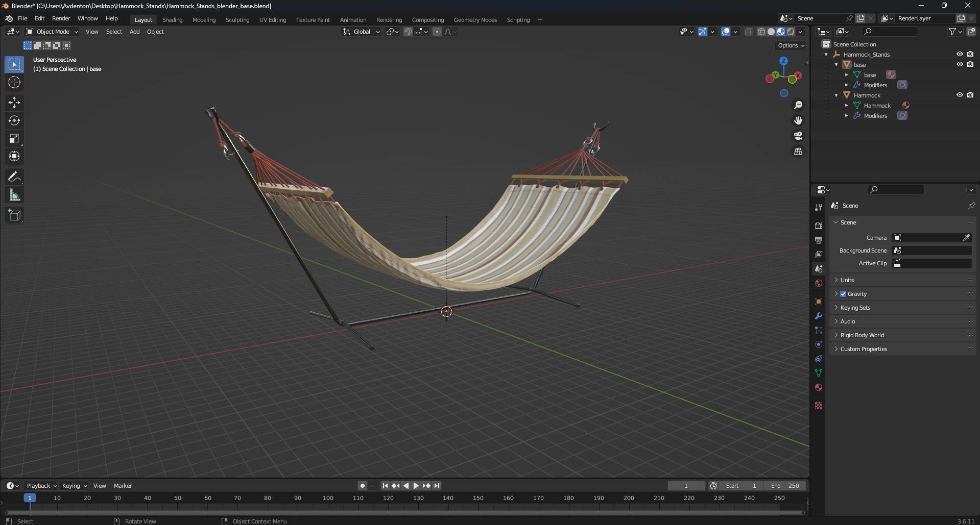Open the Output properties tab
The height and width of the screenshot is (525, 980).
[x=819, y=240]
